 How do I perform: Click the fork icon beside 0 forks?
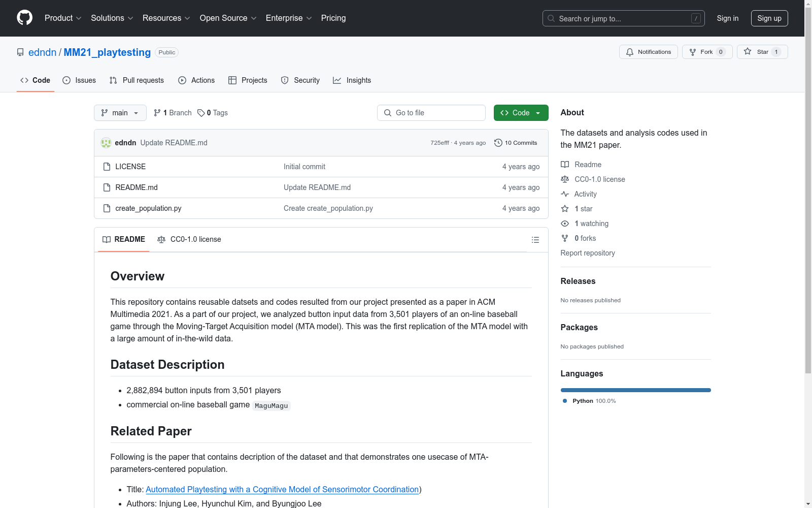[565, 238]
